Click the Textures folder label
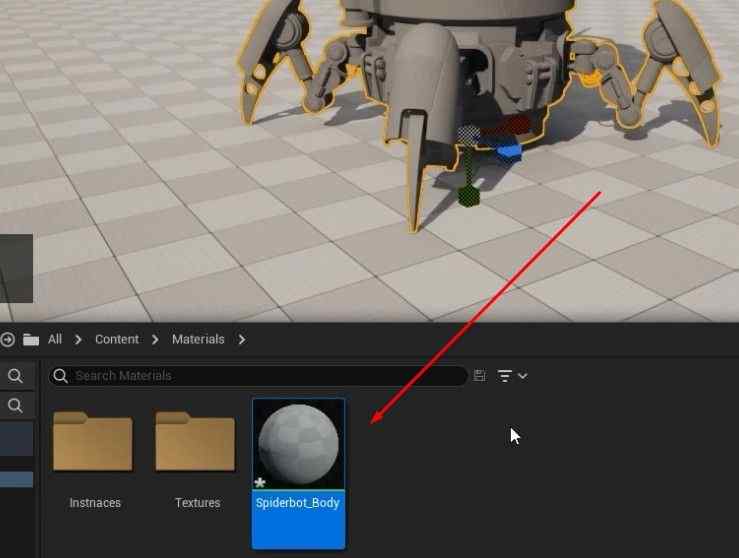The width and height of the screenshot is (739, 558). point(197,503)
